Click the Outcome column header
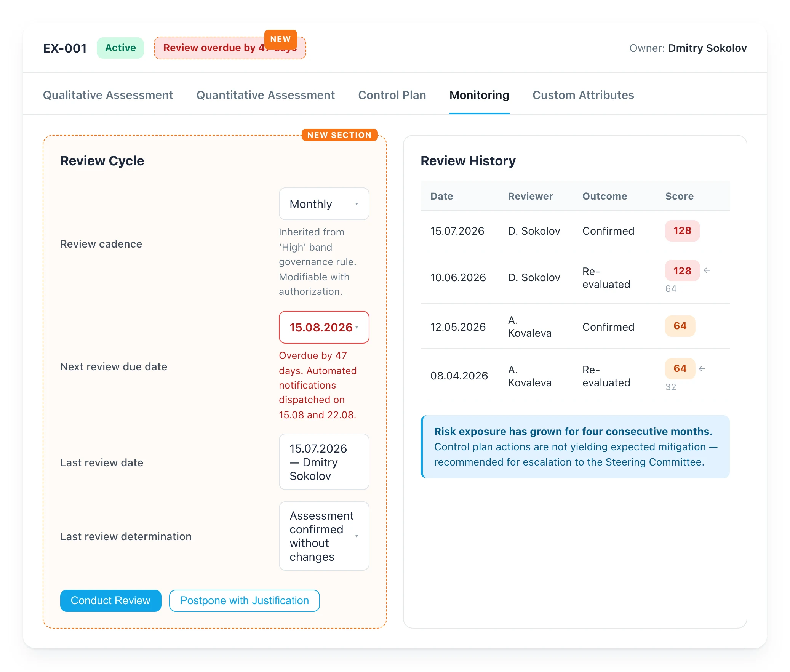 coord(604,196)
